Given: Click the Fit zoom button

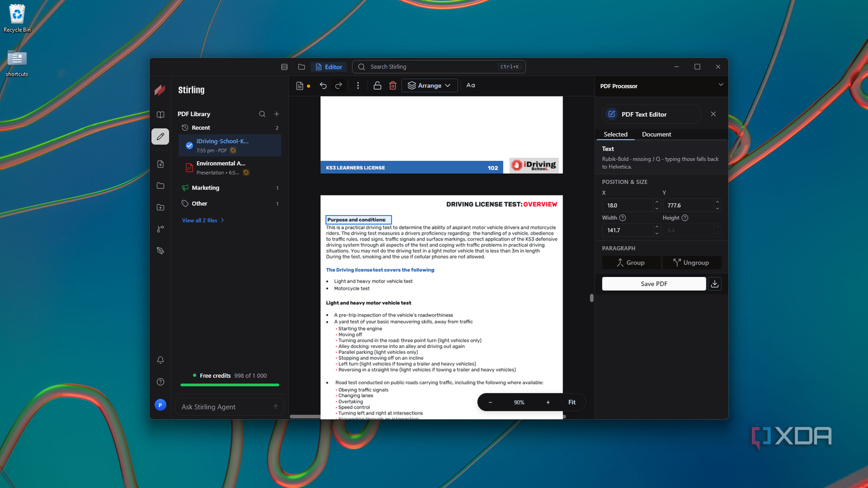Looking at the screenshot, I should (572, 402).
